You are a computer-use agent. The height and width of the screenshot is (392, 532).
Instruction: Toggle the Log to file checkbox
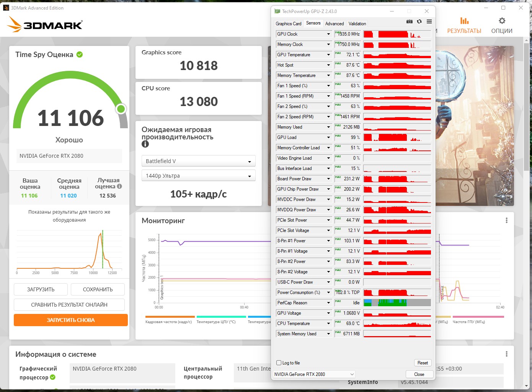(279, 363)
